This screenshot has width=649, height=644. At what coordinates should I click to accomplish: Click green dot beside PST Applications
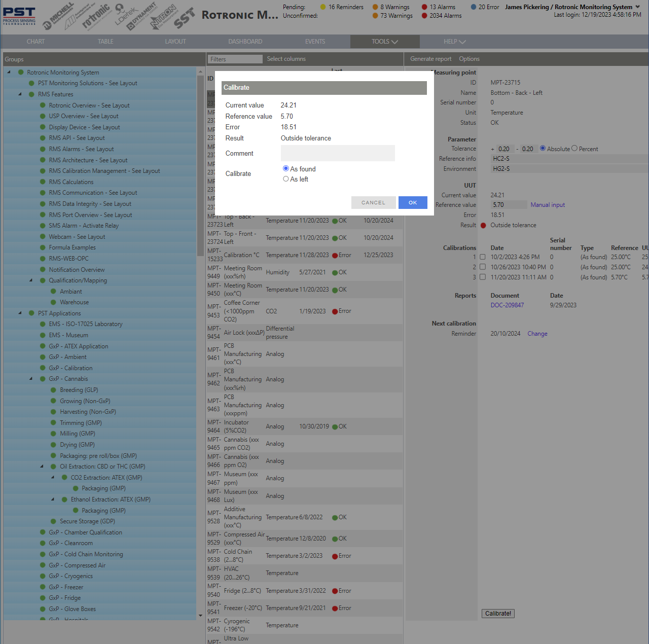32,313
